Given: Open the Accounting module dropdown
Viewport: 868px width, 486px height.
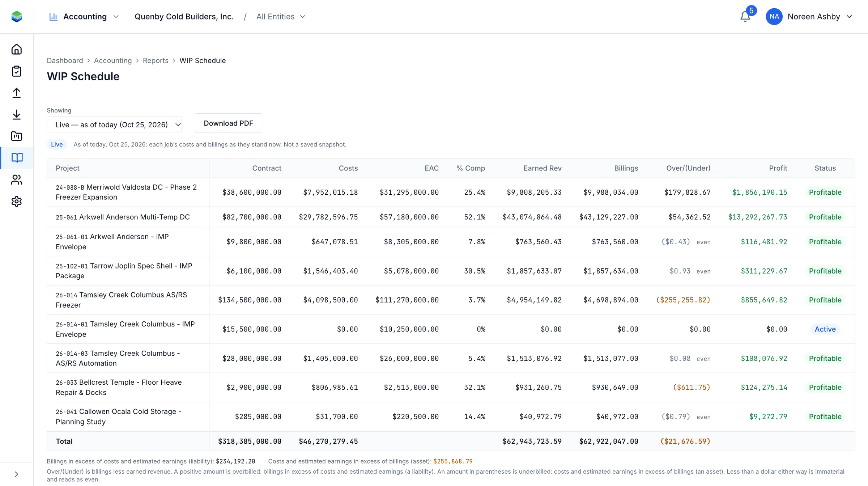Looking at the screenshot, I should (84, 17).
